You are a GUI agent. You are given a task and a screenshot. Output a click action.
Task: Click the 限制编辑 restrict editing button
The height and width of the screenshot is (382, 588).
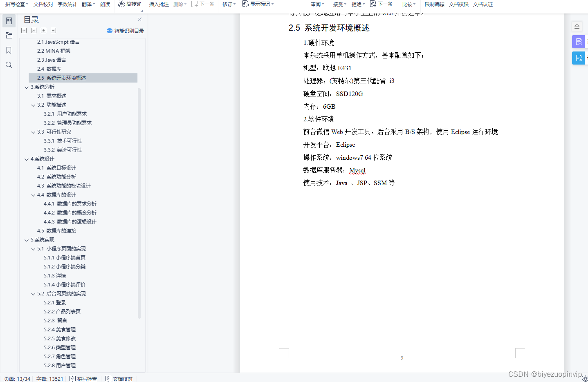[x=434, y=4]
